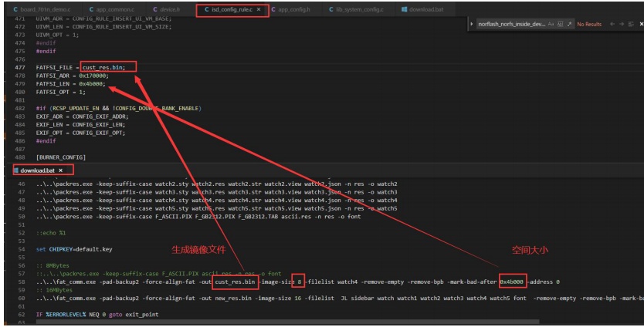Click the C icon on app_config.h tab
The image size is (644, 327).
click(273, 9)
